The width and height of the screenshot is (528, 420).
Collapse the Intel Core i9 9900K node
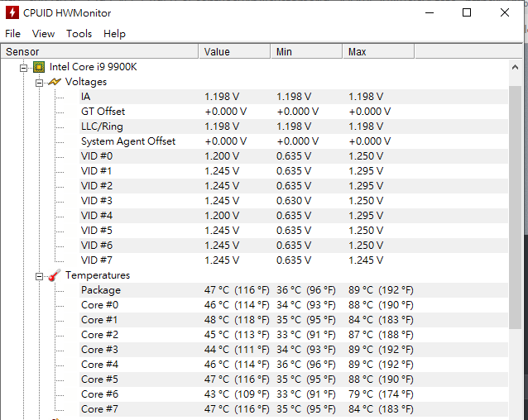point(23,68)
